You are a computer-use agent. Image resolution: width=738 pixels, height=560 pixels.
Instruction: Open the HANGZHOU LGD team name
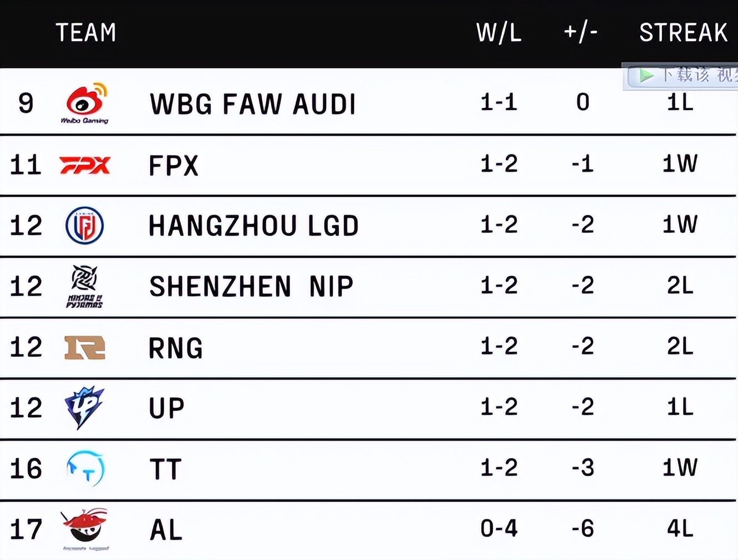(x=253, y=226)
